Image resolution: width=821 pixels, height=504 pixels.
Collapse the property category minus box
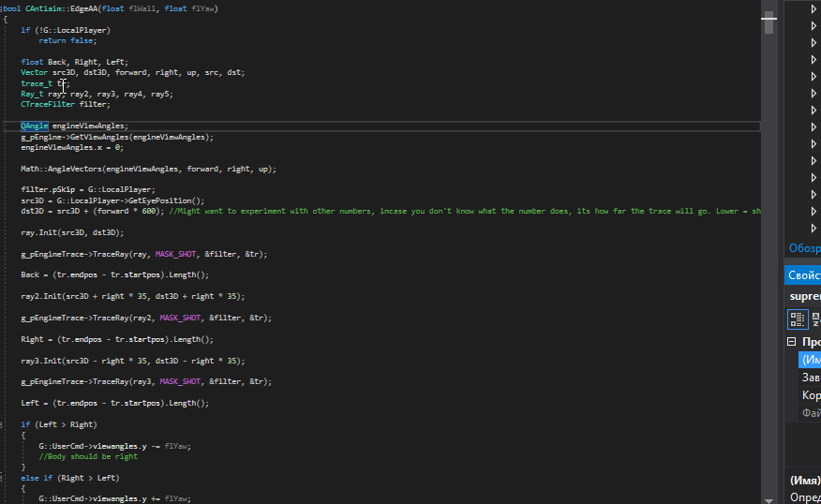[791, 343]
